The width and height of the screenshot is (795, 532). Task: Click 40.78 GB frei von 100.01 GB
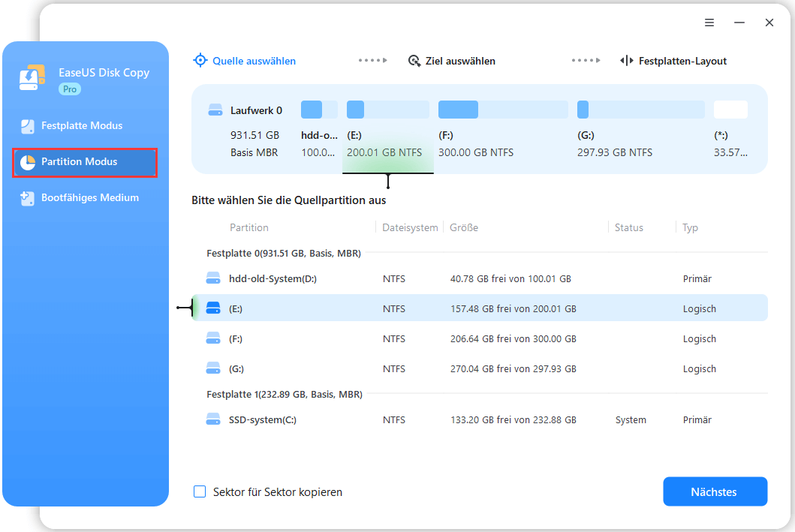(510, 278)
